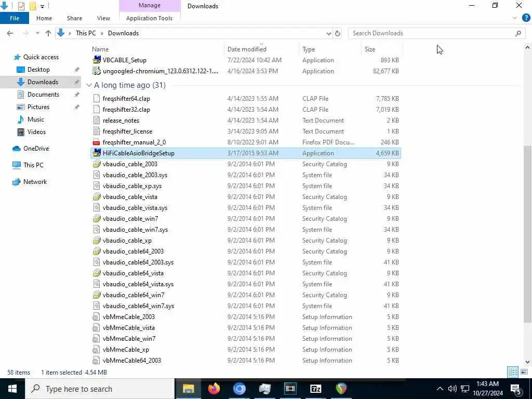Open the Windows Start menu

pos(12,389)
